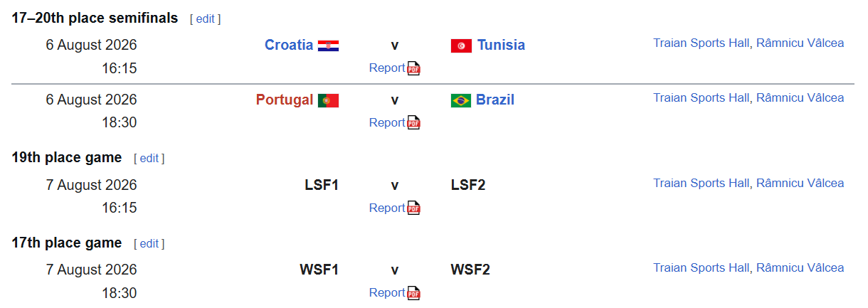This screenshot has width=868, height=308.
Task: Open Report link for 17th place game
Action: click(387, 292)
